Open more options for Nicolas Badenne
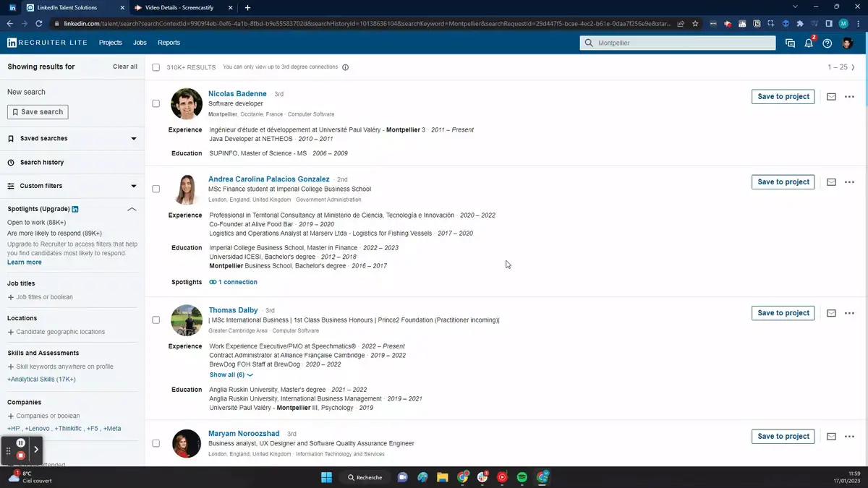Image resolution: width=868 pixels, height=488 pixels. [x=849, y=97]
